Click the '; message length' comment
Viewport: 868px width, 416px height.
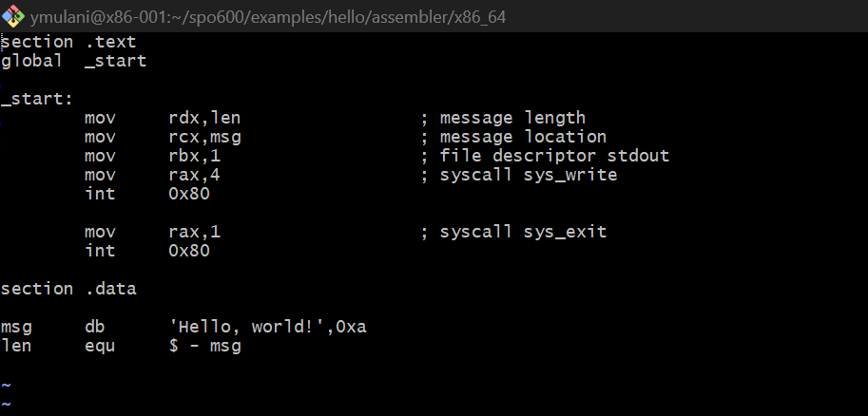503,118
